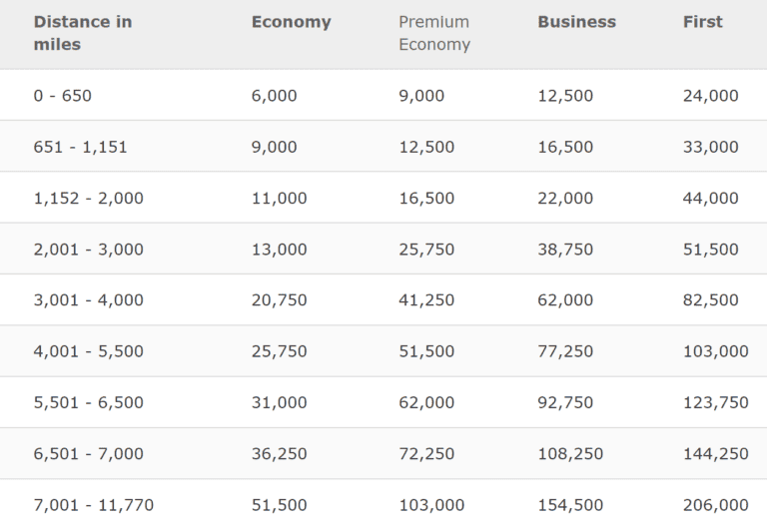The height and width of the screenshot is (532, 767).
Task: Click the Business column header
Action: click(576, 22)
